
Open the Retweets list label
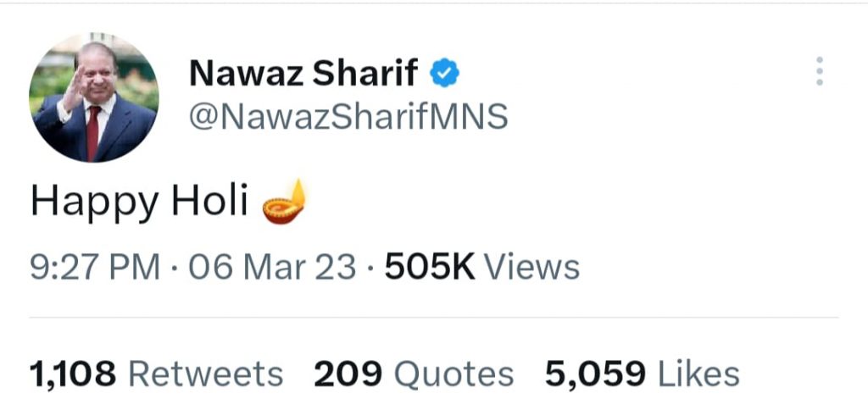coord(205,374)
